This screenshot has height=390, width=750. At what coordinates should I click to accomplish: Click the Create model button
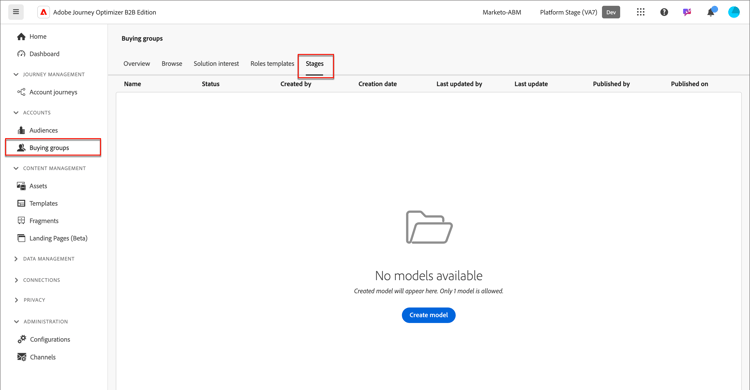[x=429, y=315]
